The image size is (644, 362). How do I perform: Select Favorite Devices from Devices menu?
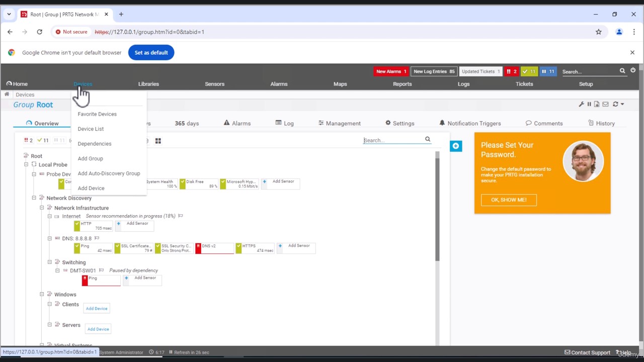[x=97, y=114]
